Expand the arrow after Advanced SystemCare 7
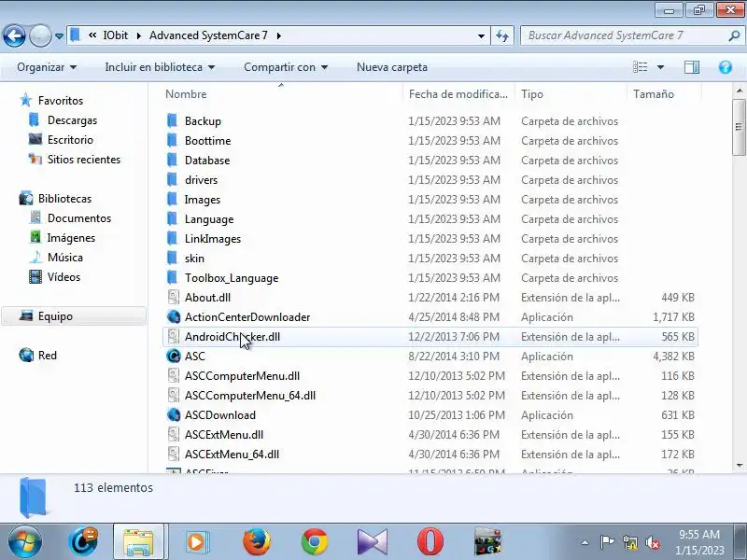This screenshot has height=560, width=747. click(278, 35)
